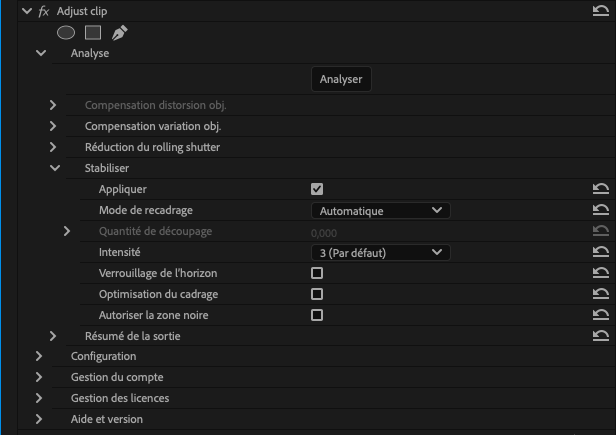Enable Verrouillage de l'horizon checkbox
Image resolution: width=616 pixels, height=435 pixels.
[317, 273]
